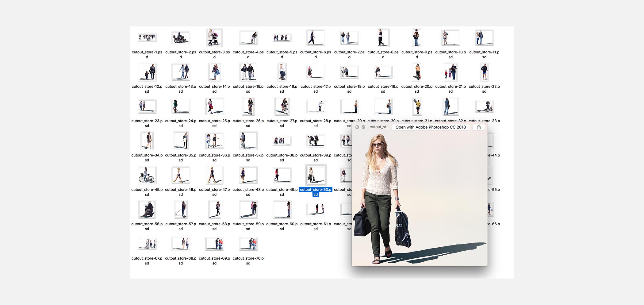
Task: Click cutout_store-28.psd thumbnail
Action: (x=316, y=106)
